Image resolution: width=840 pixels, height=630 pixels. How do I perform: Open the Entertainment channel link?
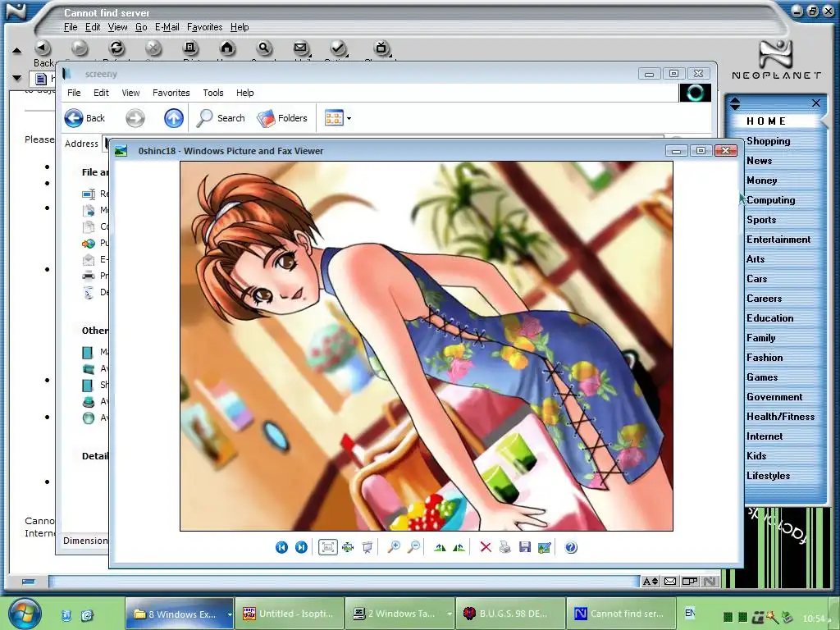778,240
